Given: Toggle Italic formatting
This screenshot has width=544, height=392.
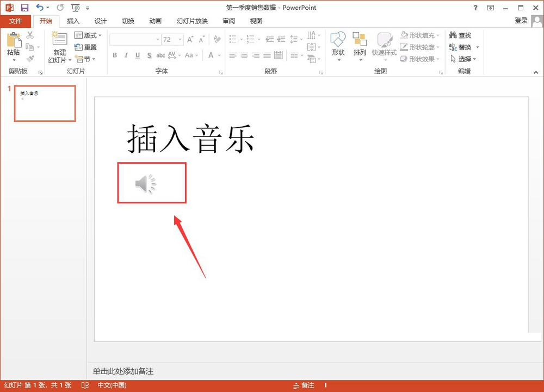Looking at the screenshot, I should pyautogui.click(x=126, y=55).
